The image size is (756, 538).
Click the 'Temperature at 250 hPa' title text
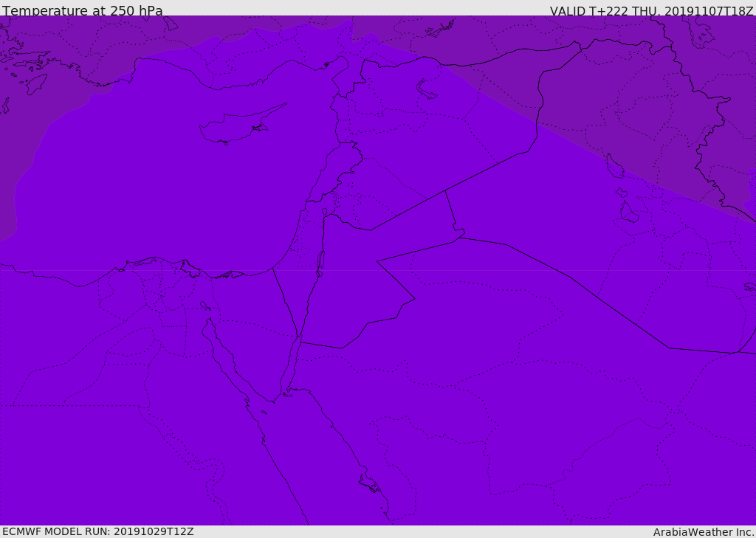(x=83, y=10)
